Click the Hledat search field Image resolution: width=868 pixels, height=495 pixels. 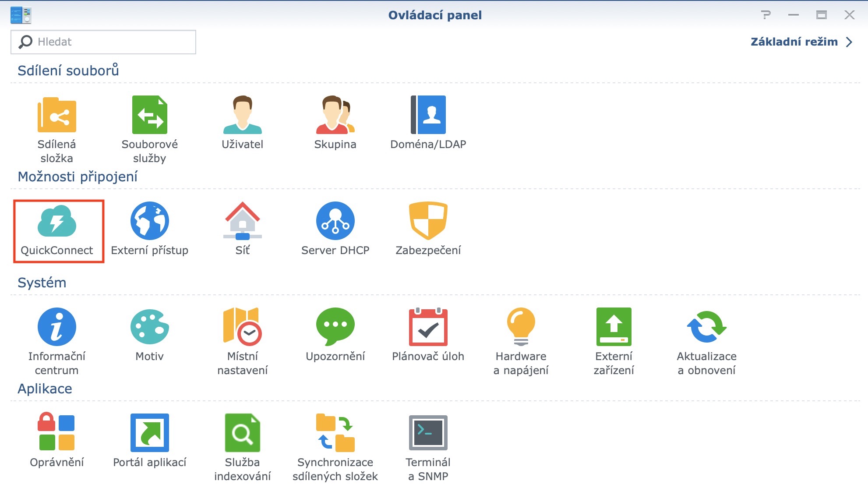click(x=103, y=42)
